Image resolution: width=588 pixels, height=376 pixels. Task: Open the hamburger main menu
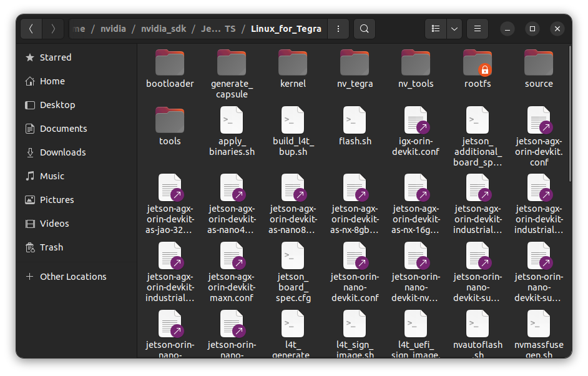(x=478, y=29)
